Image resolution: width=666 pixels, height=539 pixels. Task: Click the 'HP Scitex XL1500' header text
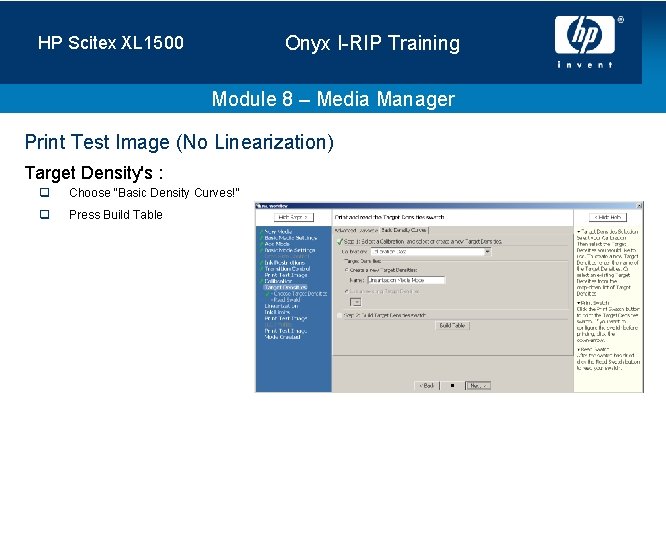[111, 43]
